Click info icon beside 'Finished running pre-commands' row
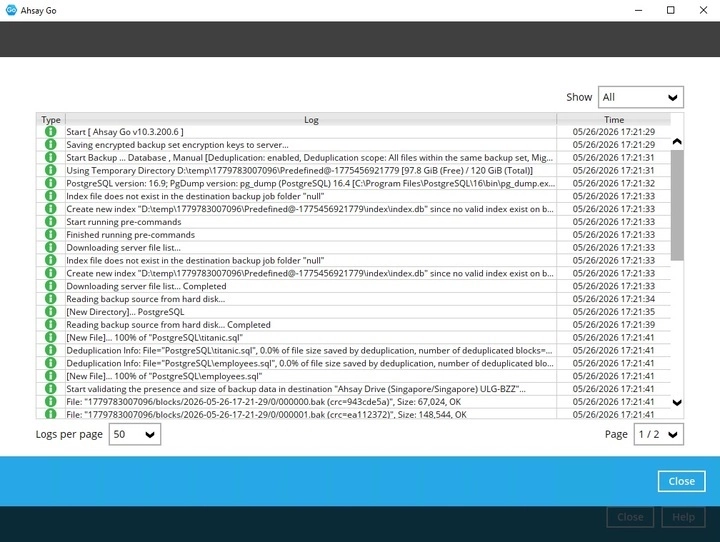The width and height of the screenshot is (720, 542). pos(51,235)
